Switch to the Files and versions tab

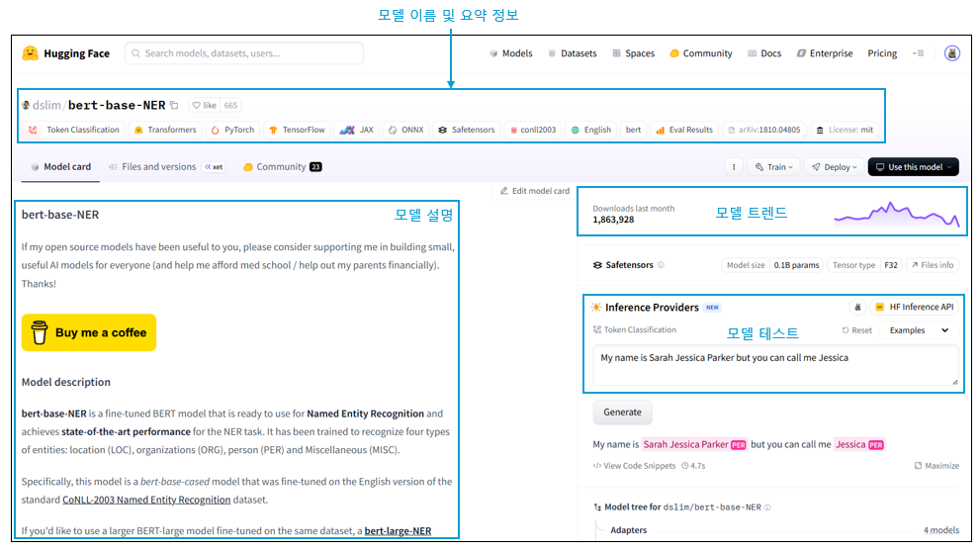tap(158, 167)
